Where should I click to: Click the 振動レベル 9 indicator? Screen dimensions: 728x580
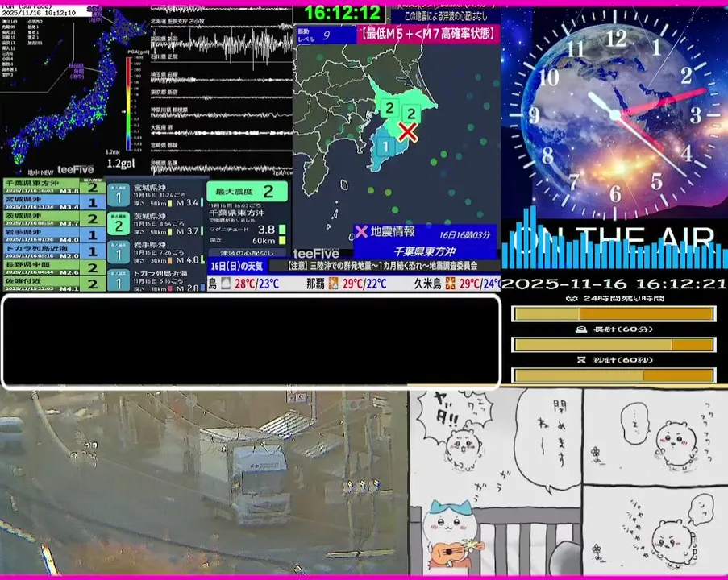point(325,35)
